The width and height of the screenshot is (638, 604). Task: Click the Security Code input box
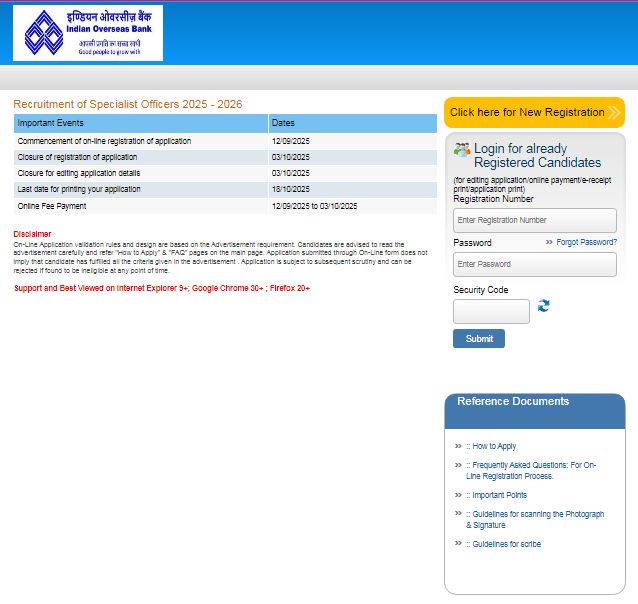click(491, 311)
